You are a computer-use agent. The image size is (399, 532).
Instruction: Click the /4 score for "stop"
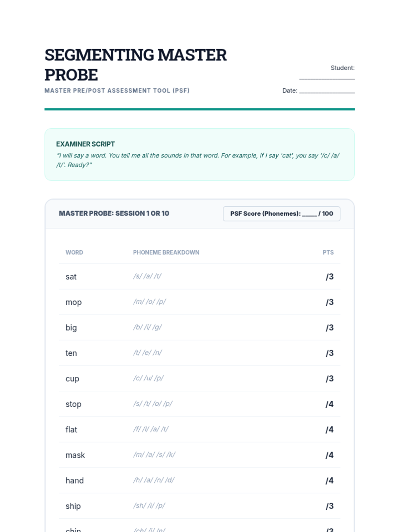[x=330, y=404]
